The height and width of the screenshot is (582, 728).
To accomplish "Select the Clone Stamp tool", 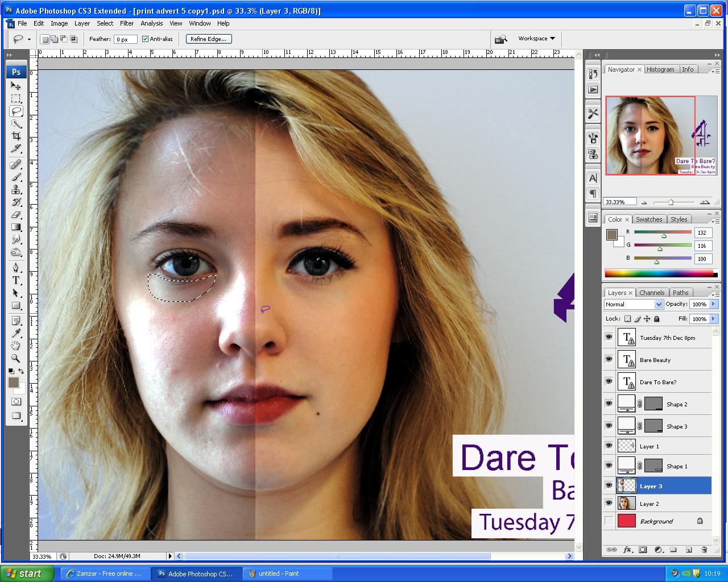I will pos(16,189).
